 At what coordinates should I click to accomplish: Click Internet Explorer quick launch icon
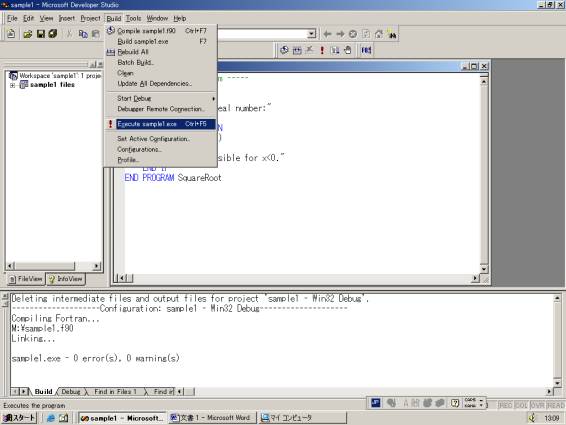coord(51,418)
